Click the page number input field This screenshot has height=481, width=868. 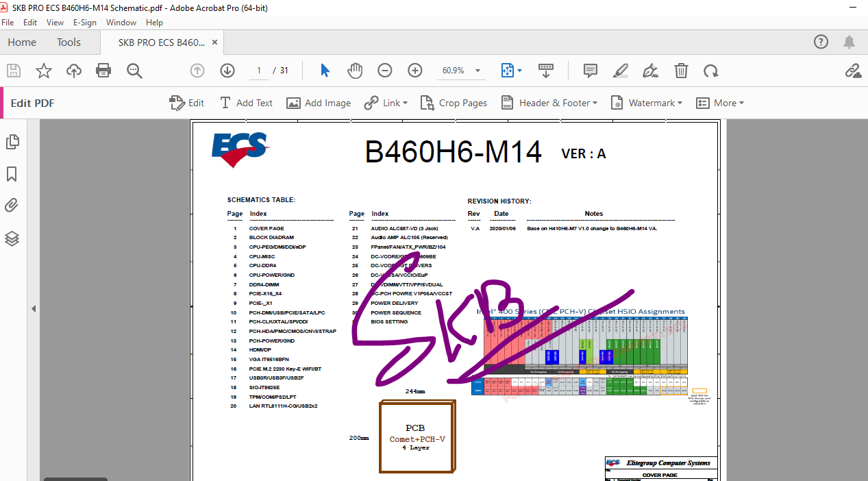coord(258,71)
